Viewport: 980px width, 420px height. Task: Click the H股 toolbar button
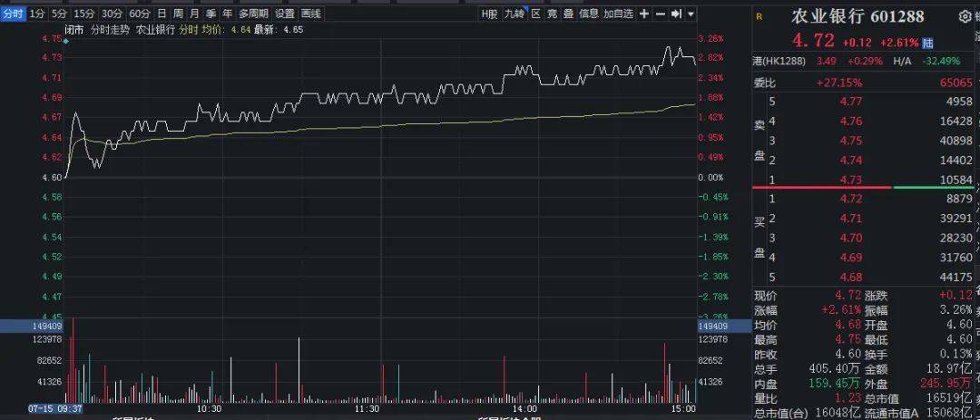click(x=489, y=13)
